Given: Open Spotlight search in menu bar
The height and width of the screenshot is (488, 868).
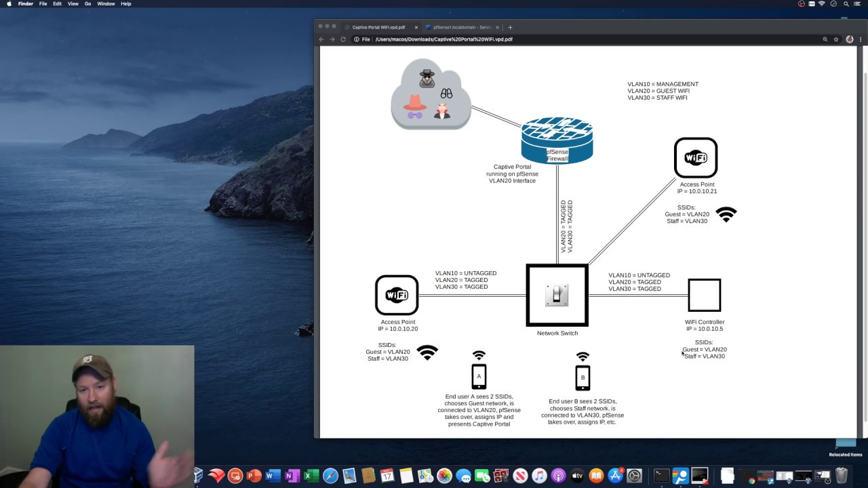Looking at the screenshot, I should tap(846, 4).
